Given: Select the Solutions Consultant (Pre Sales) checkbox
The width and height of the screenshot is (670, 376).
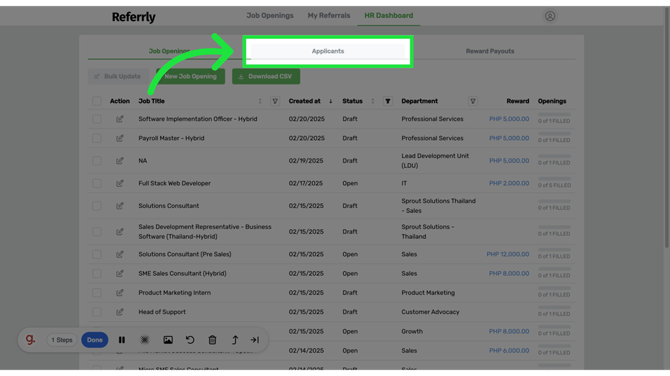Looking at the screenshot, I should (x=97, y=254).
